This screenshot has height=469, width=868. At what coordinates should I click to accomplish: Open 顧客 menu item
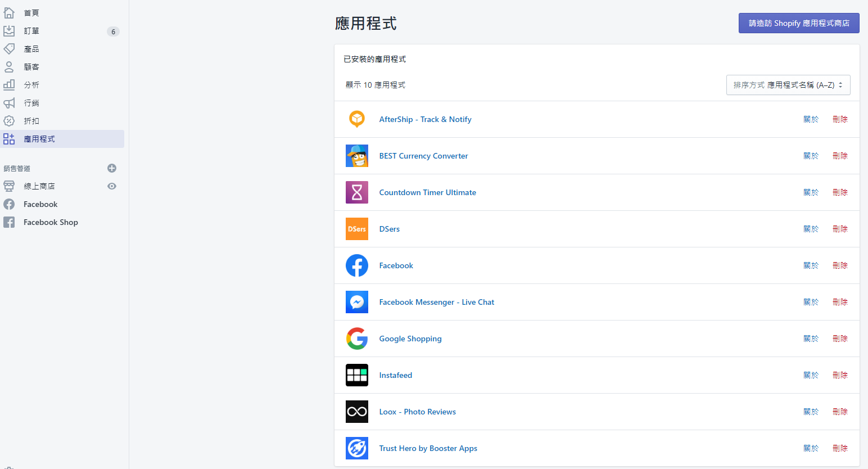click(x=31, y=67)
